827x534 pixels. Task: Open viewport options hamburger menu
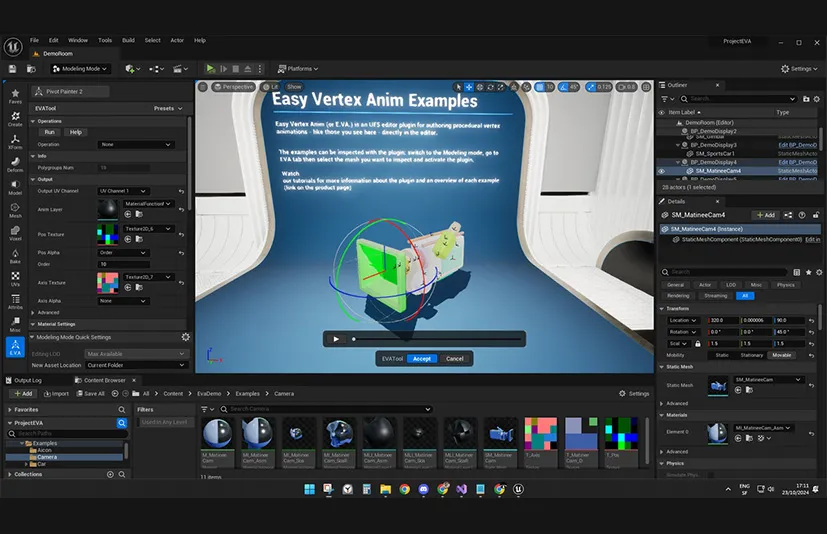click(203, 87)
